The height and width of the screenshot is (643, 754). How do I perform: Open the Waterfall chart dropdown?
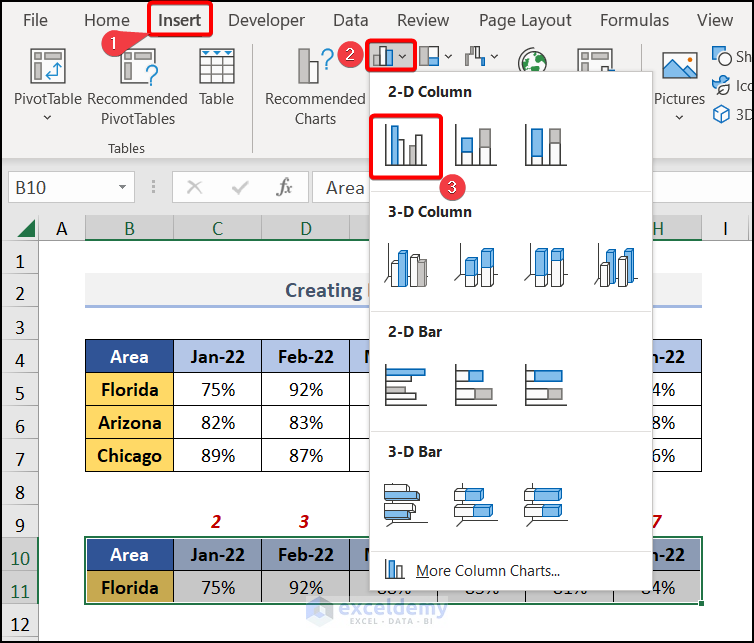(x=481, y=56)
